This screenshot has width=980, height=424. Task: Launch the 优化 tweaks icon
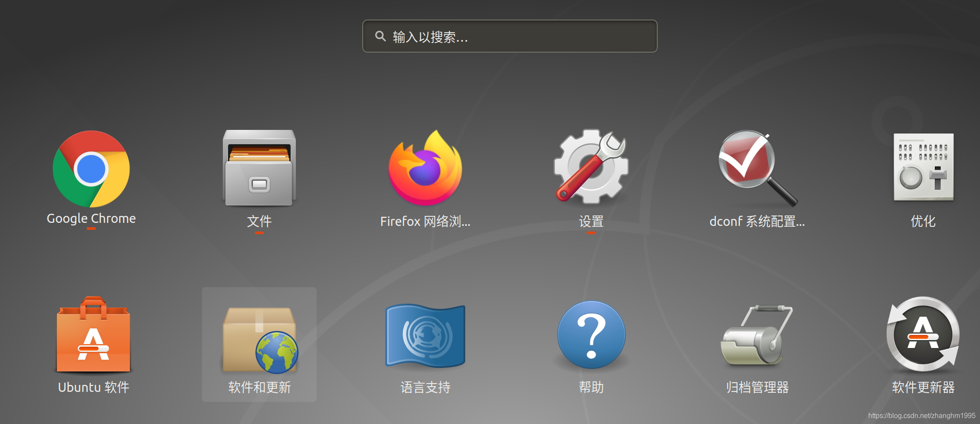[x=924, y=167]
